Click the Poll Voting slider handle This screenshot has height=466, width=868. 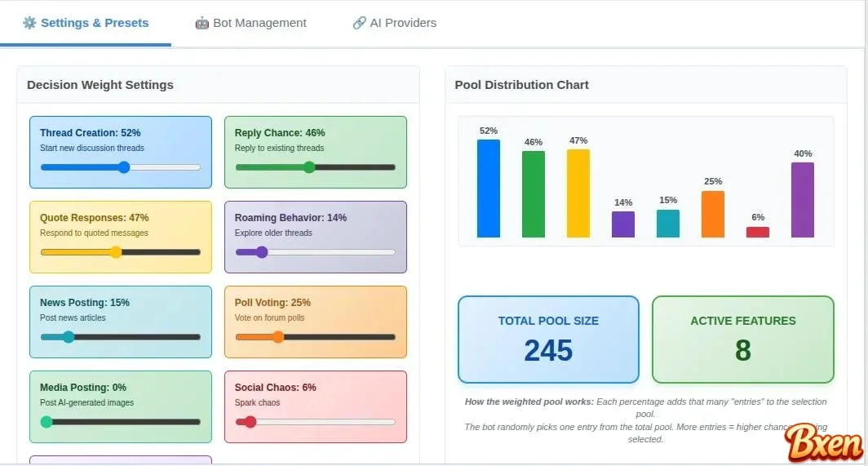[278, 337]
